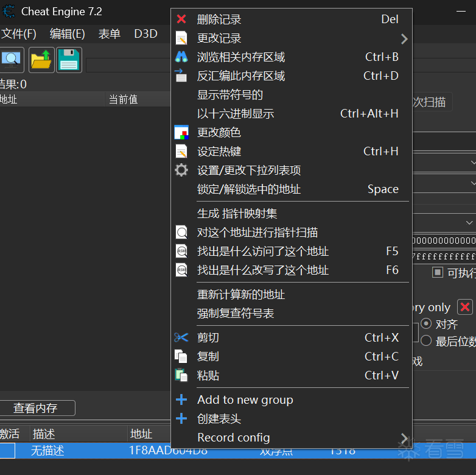Viewport: 476px width, 475px height.
Task: Click the disassemble memory region icon
Action: tap(181, 76)
